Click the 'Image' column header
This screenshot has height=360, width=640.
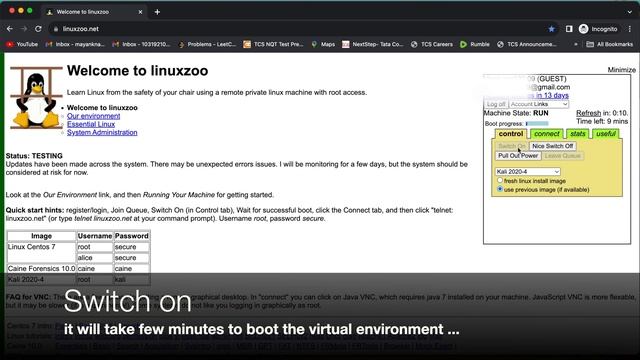coord(42,236)
